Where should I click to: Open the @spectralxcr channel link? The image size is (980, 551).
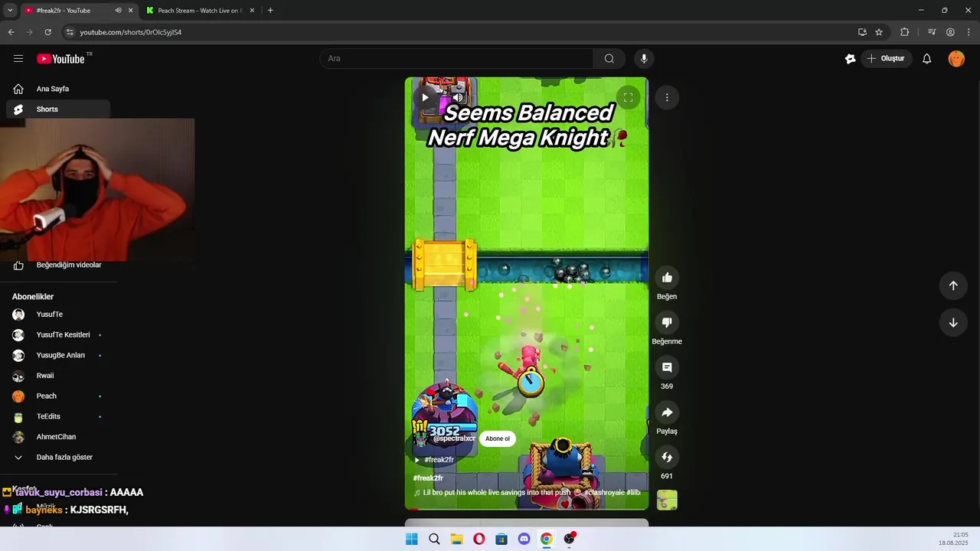pyautogui.click(x=454, y=439)
